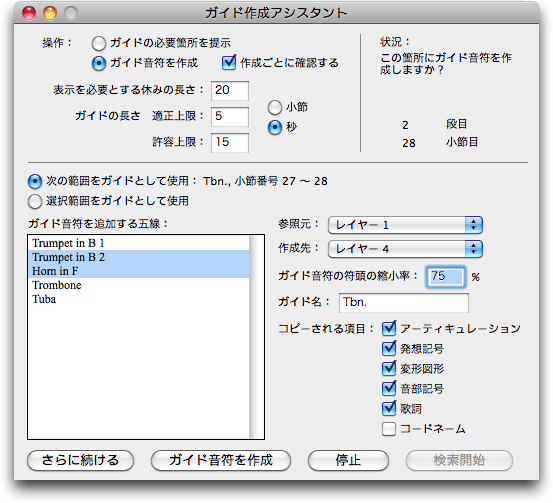Click the ガイド音符を作成 button

[x=221, y=460]
